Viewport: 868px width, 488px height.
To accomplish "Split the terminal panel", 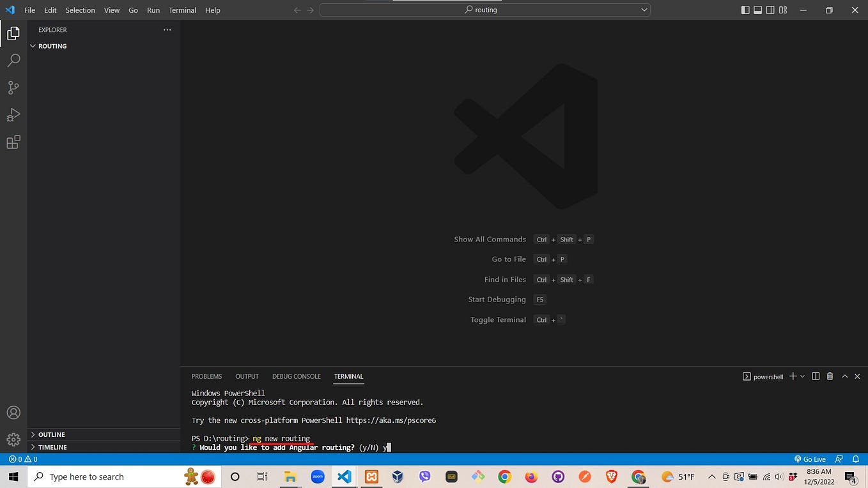I will [816, 376].
